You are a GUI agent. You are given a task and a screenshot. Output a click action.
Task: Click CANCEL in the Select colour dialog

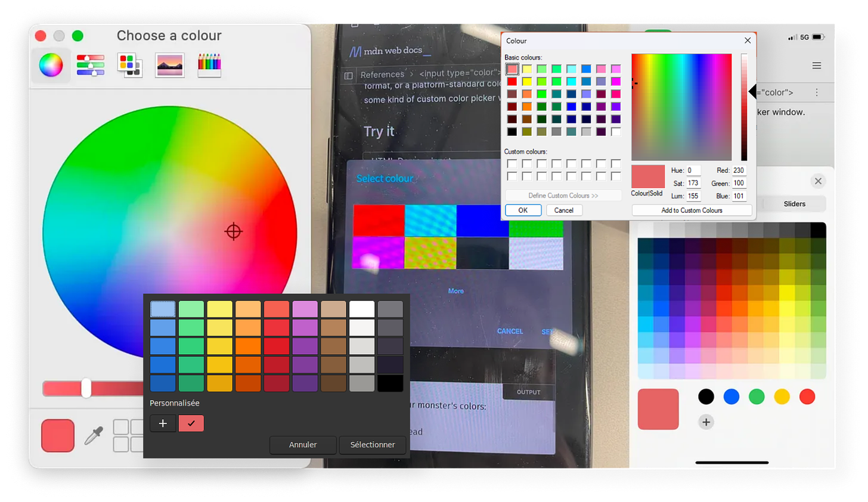510,331
